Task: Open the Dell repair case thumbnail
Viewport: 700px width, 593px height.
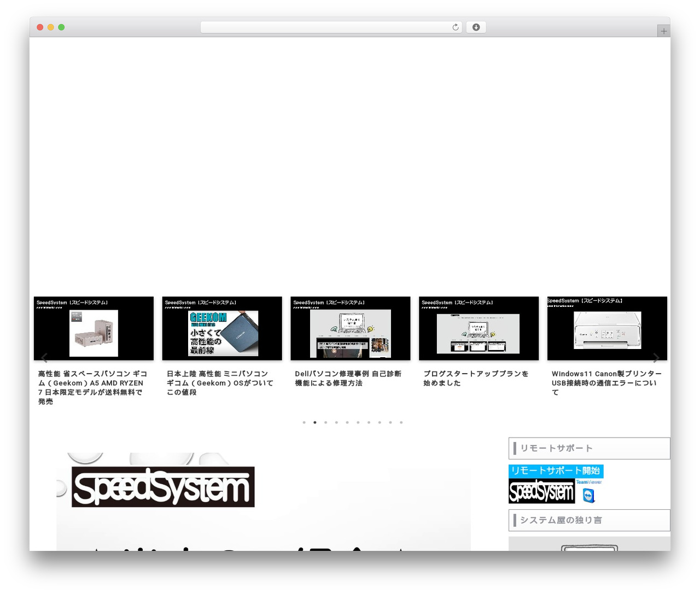Action: tap(351, 328)
